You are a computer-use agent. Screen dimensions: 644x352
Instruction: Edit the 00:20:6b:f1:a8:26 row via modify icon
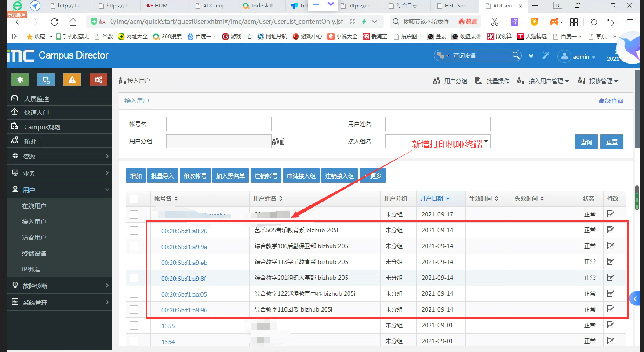610,230
